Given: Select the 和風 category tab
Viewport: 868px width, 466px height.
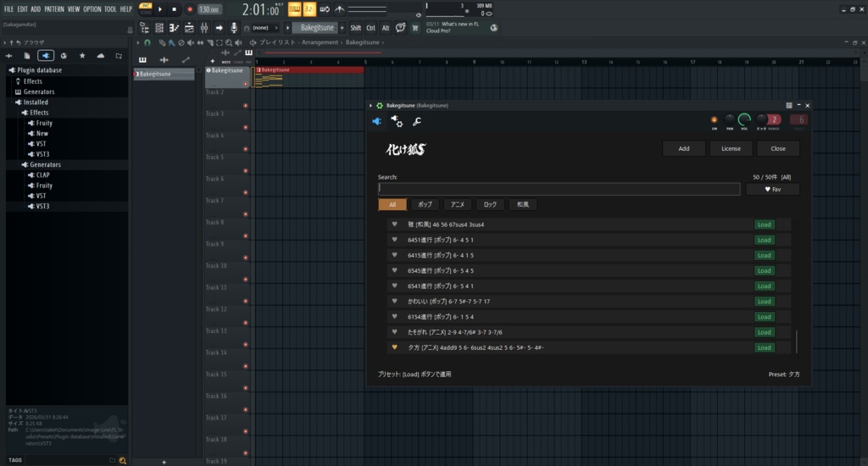Looking at the screenshot, I should click(522, 204).
